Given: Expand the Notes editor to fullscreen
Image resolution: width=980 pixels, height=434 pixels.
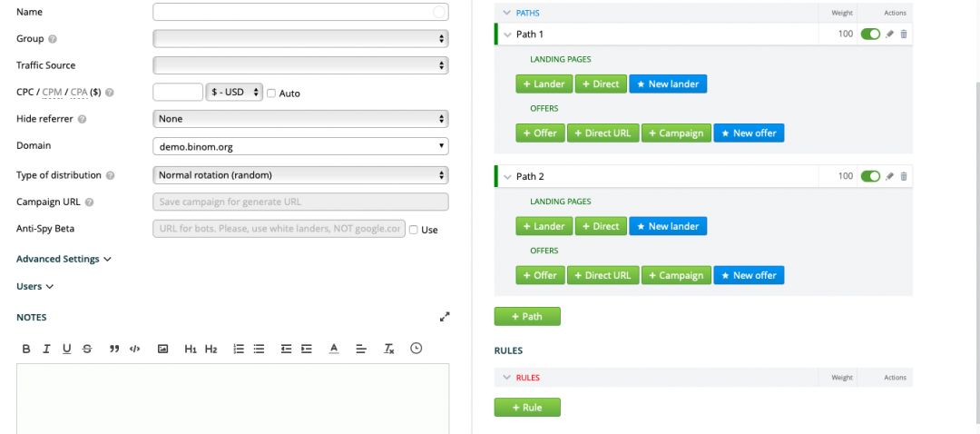Looking at the screenshot, I should pos(444,317).
